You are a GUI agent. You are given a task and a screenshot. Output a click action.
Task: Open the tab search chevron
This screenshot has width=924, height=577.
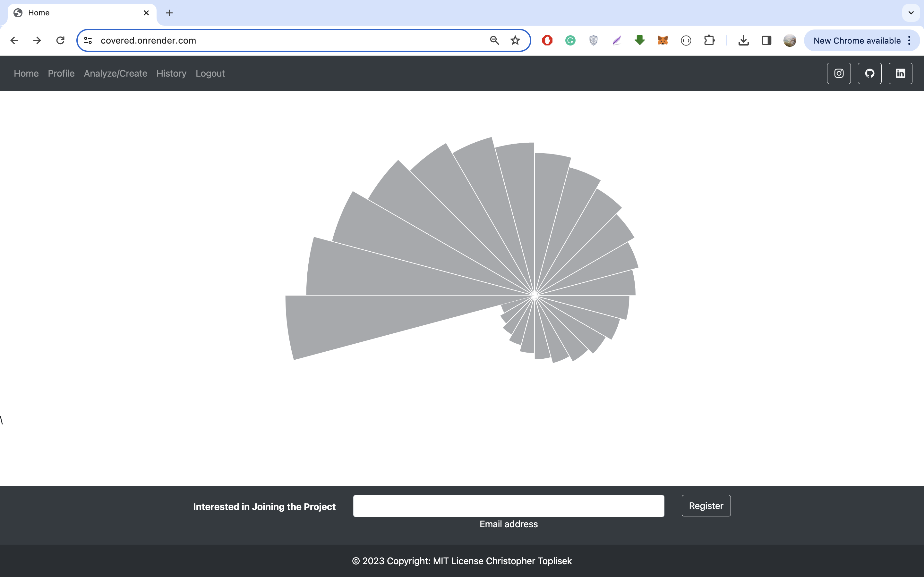[911, 13]
